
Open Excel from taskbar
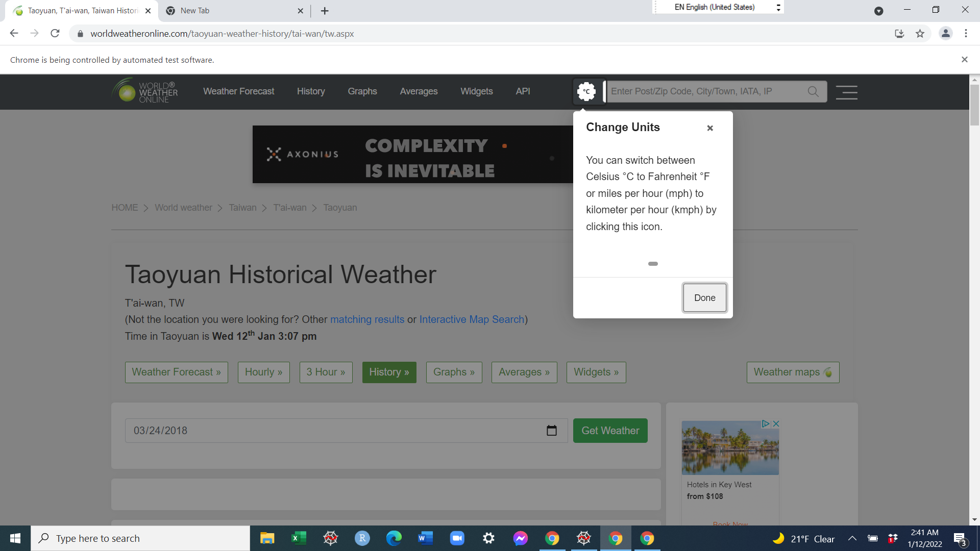click(299, 538)
